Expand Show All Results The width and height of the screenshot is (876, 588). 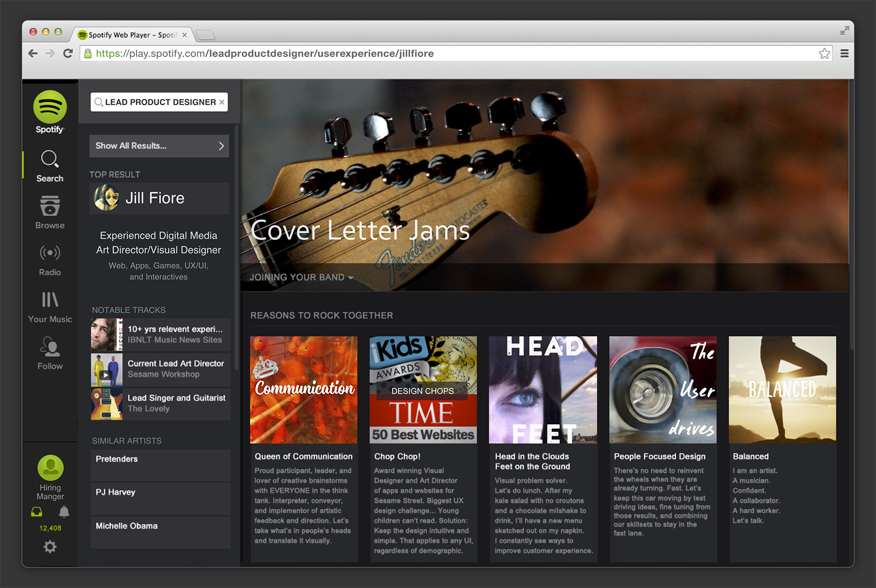click(159, 146)
